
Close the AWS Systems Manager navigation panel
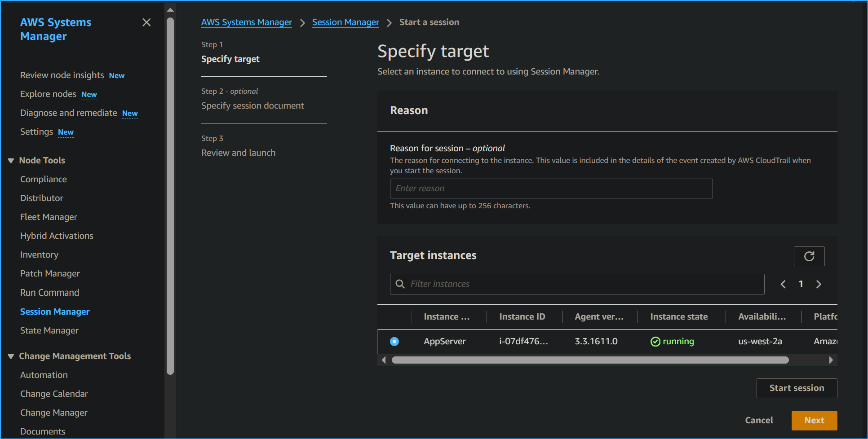(146, 22)
